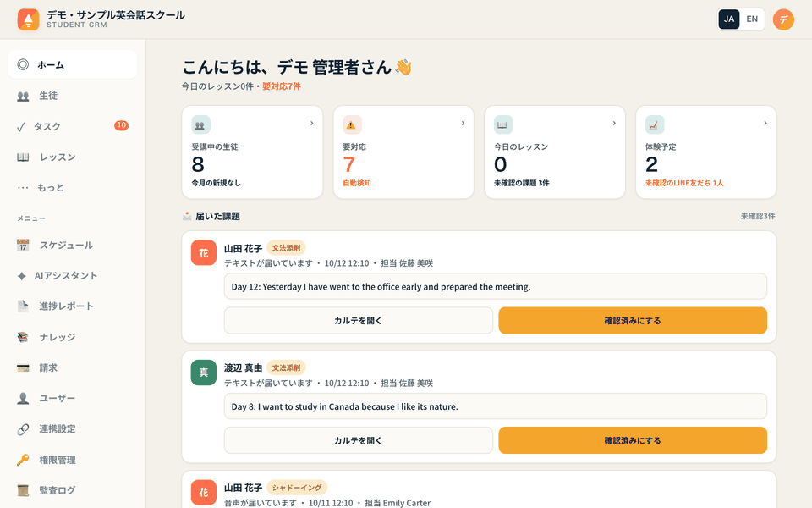This screenshot has height=508, width=812.
Task: Open the user avatar in header
Action: coord(783,19)
